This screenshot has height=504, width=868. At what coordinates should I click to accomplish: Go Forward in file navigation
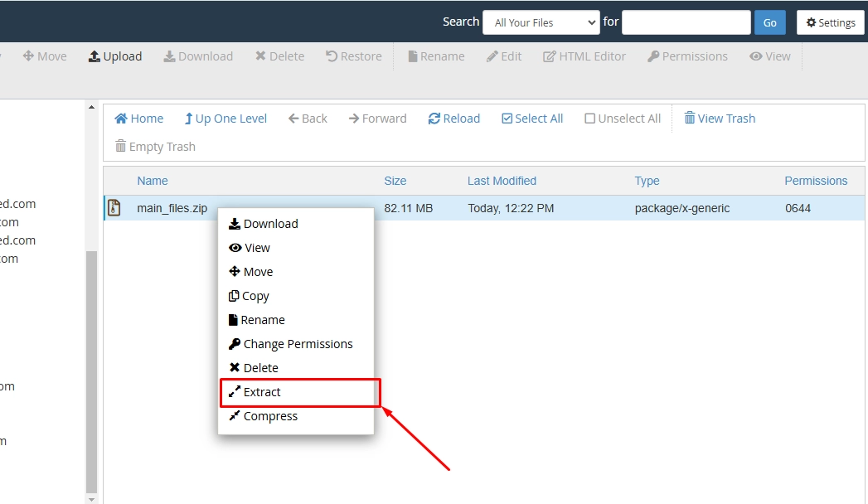tap(377, 119)
